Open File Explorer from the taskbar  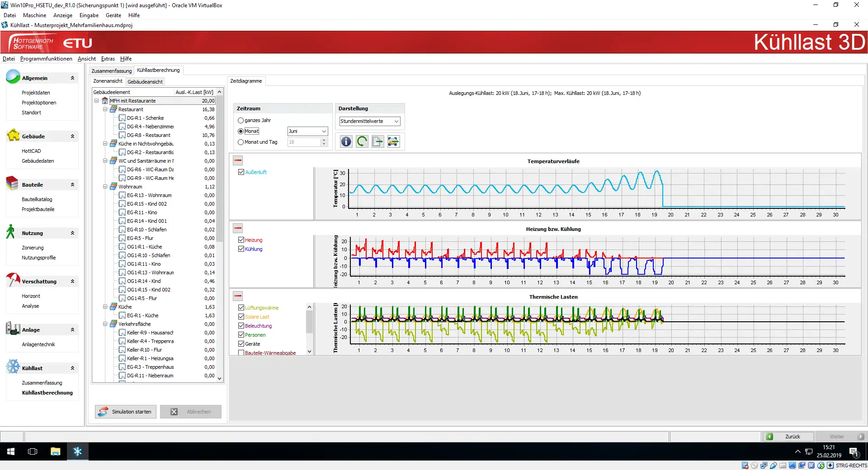[55, 451]
